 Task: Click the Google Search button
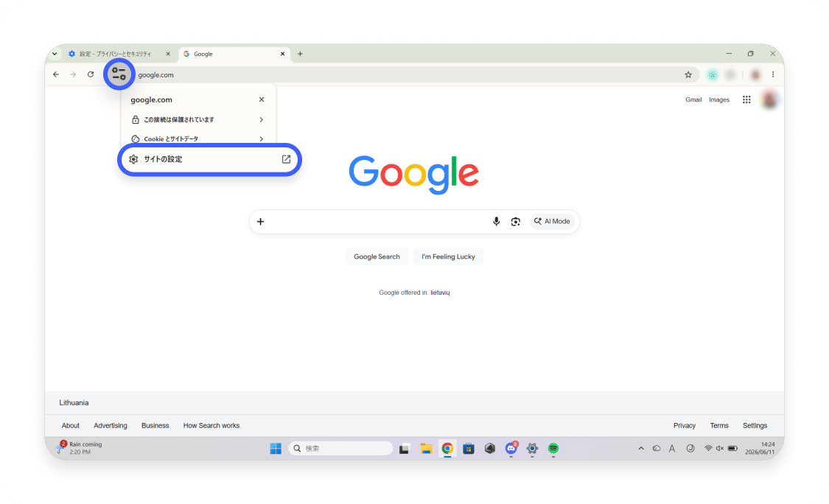pos(377,256)
